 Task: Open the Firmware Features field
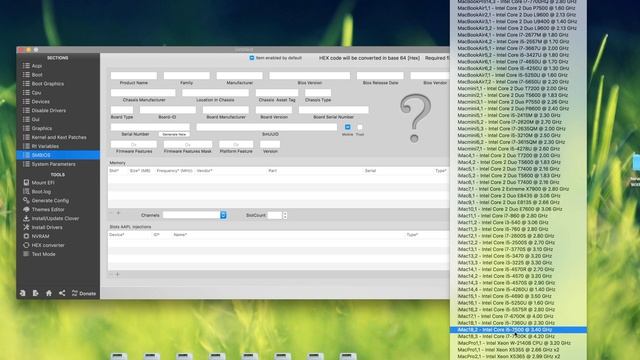pos(133,144)
